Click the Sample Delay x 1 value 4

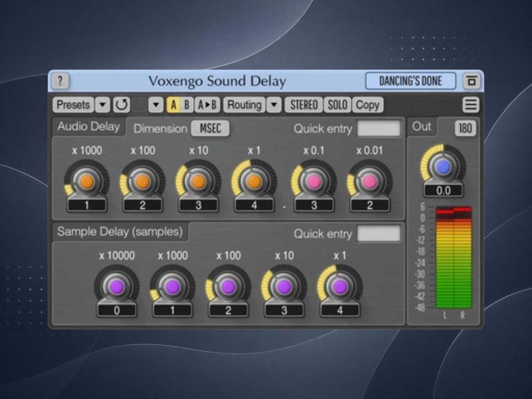(340, 310)
